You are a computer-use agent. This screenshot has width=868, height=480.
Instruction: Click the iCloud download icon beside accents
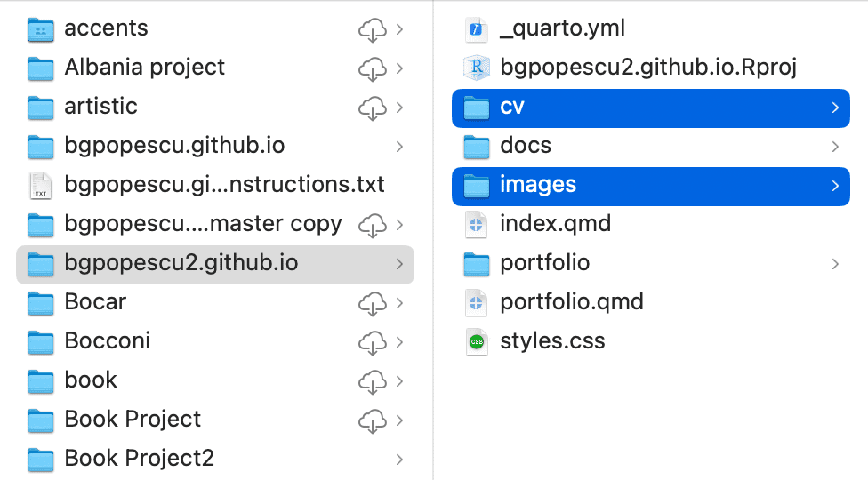[371, 29]
